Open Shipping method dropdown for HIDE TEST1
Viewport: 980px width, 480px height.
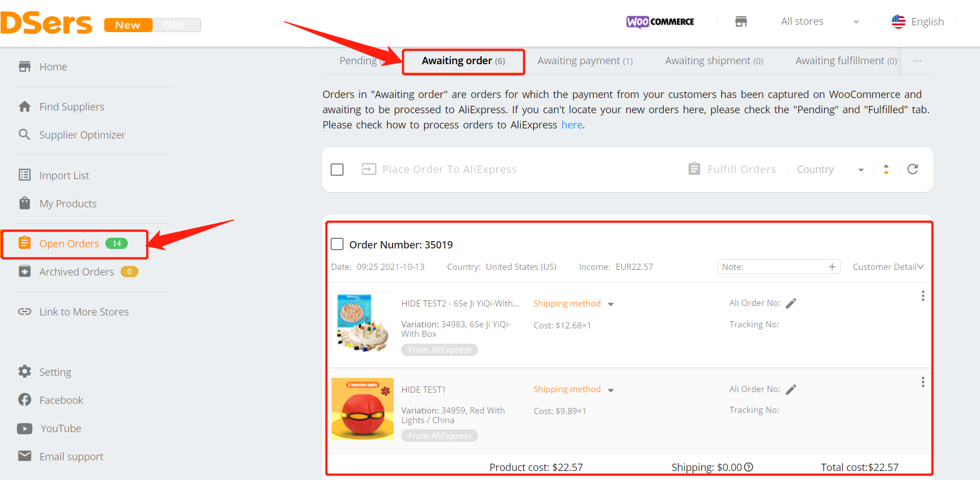tap(573, 389)
